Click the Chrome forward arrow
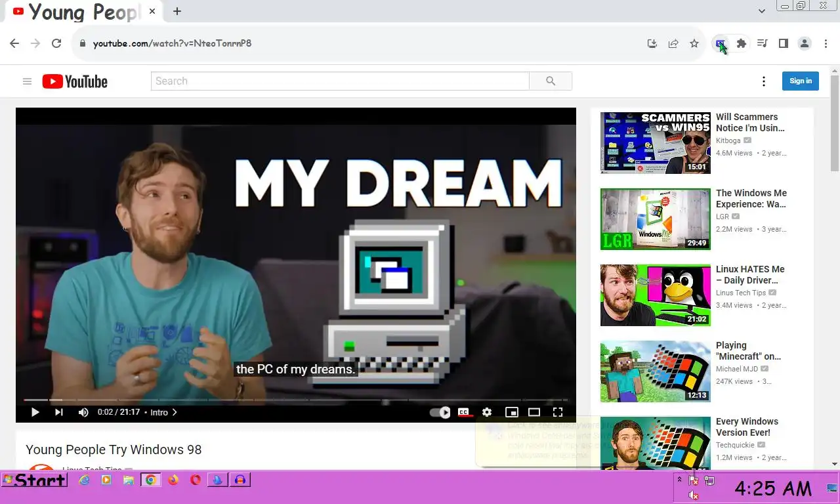Image resolution: width=840 pixels, height=504 pixels. coord(35,43)
